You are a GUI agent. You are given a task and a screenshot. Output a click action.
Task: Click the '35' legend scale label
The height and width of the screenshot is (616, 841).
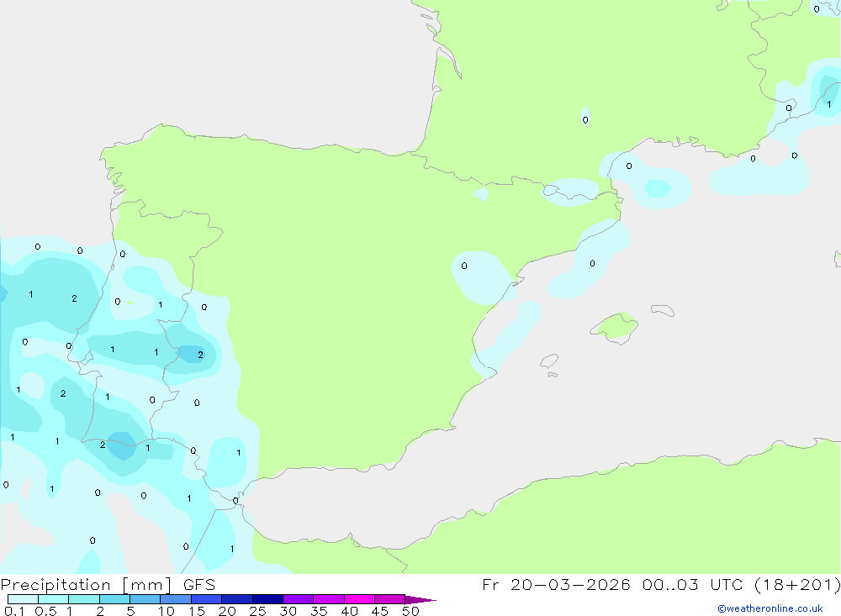(x=319, y=611)
